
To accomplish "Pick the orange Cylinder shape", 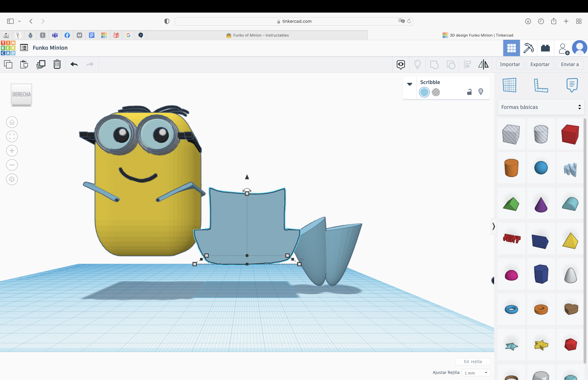I will click(511, 168).
